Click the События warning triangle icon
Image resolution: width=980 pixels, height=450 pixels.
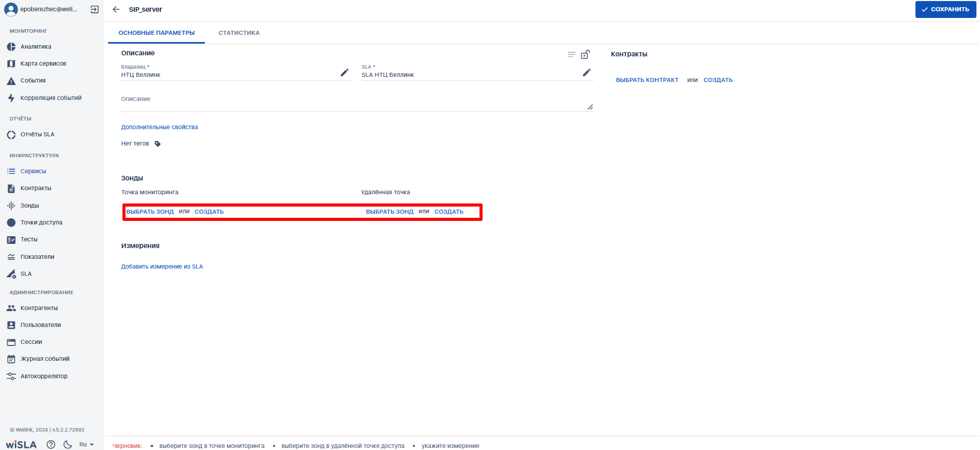[11, 81]
